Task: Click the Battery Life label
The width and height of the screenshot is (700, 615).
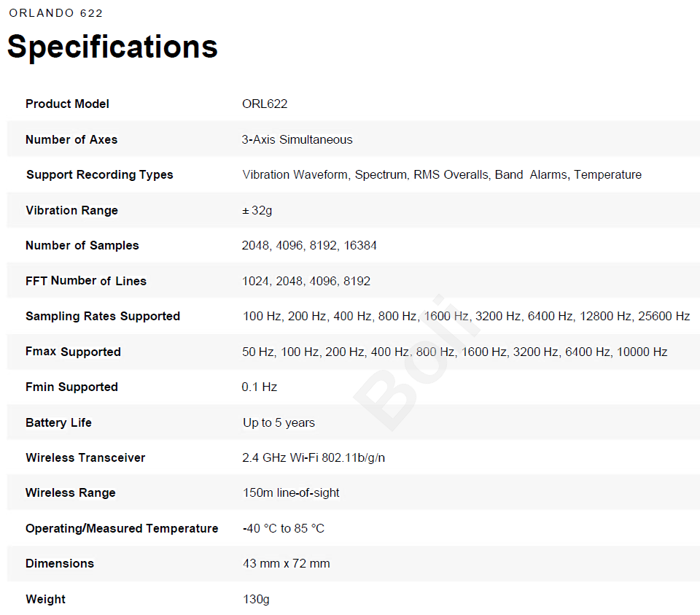Action: [x=58, y=422]
